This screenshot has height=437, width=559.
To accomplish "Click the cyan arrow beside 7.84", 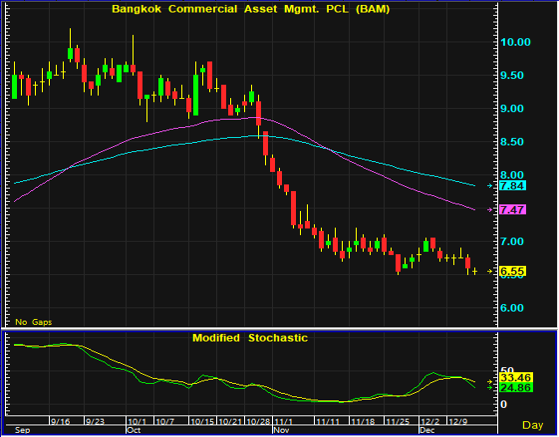I will click(x=489, y=186).
